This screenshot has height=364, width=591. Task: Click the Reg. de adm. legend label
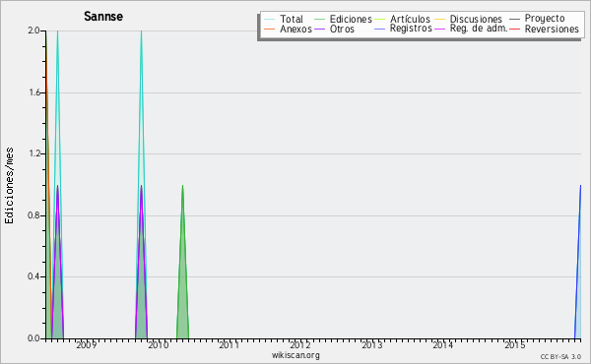[479, 29]
